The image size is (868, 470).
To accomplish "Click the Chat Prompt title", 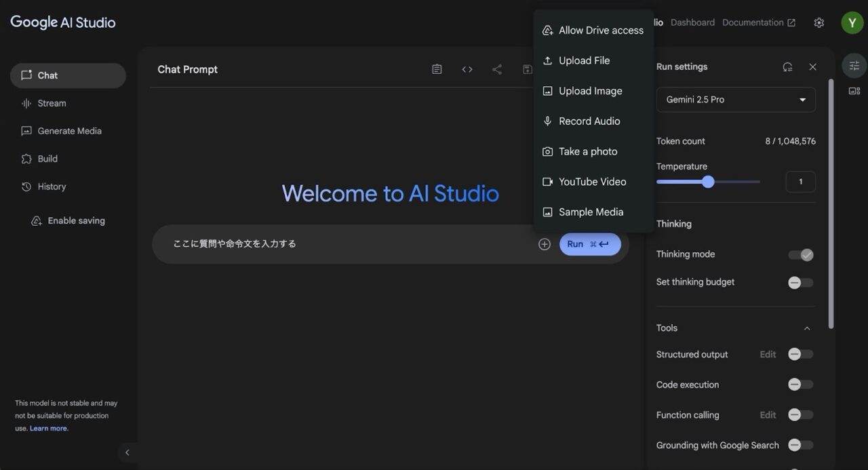I will click(188, 69).
